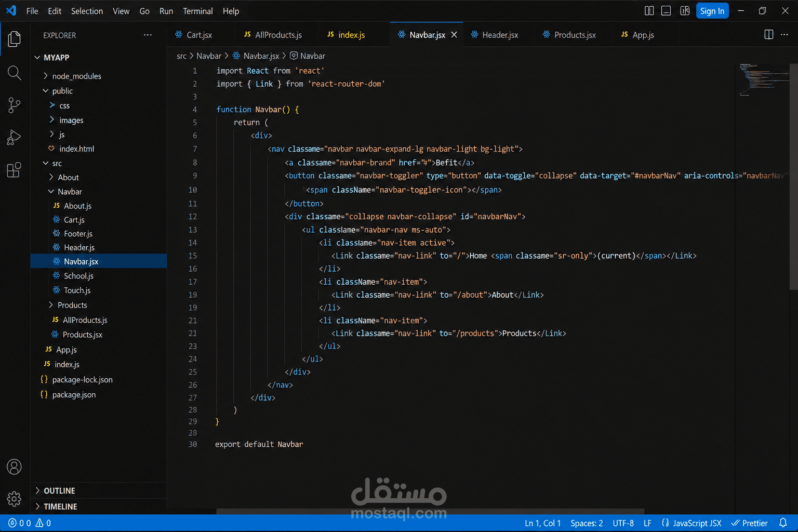Click the horizontal scrollbar under the editor
This screenshot has height=532, width=798.
pyautogui.click(x=430, y=511)
